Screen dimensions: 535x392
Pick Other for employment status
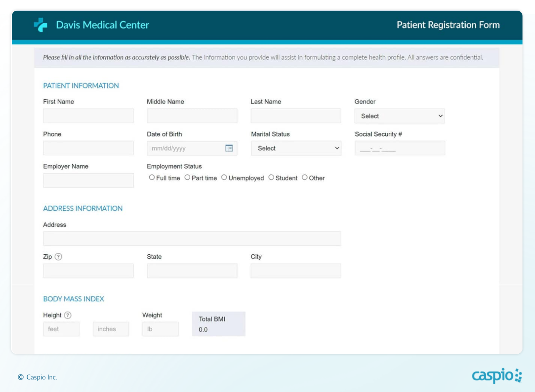click(305, 177)
